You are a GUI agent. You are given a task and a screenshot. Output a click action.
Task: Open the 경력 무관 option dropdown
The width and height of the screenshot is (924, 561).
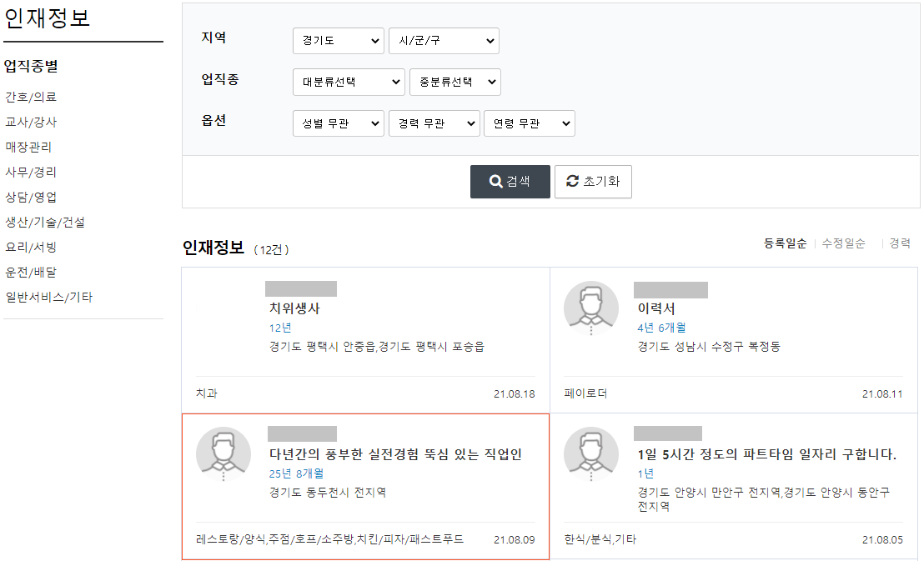coord(434,123)
